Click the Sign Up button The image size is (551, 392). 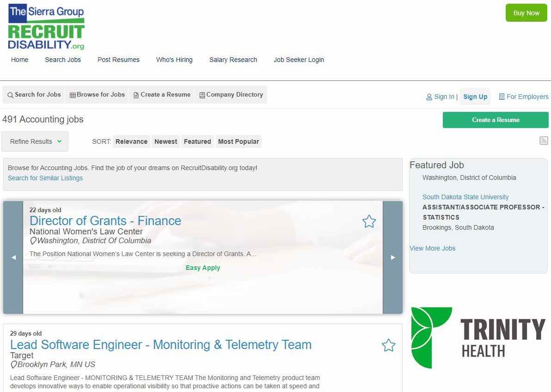pyautogui.click(x=475, y=97)
